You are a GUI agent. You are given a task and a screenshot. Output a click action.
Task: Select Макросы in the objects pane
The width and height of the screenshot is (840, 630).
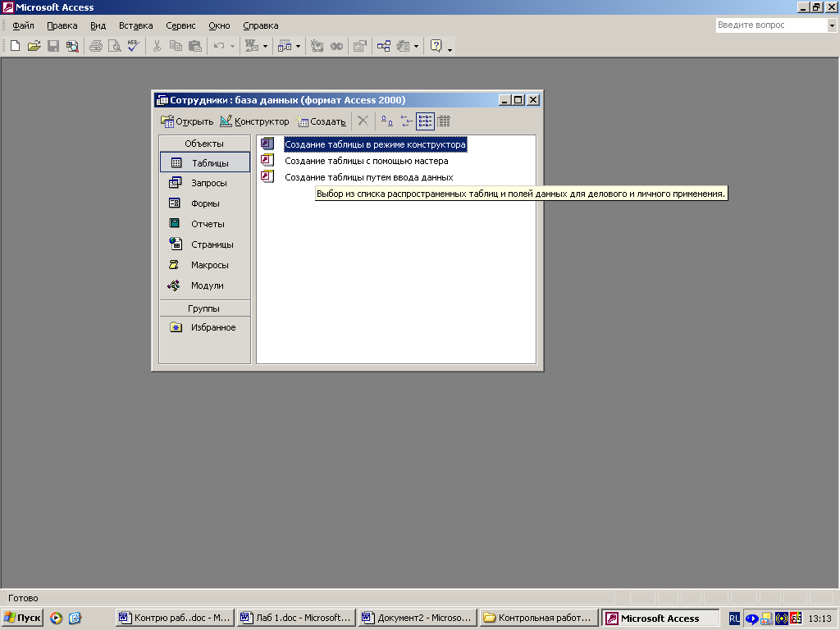(x=205, y=265)
